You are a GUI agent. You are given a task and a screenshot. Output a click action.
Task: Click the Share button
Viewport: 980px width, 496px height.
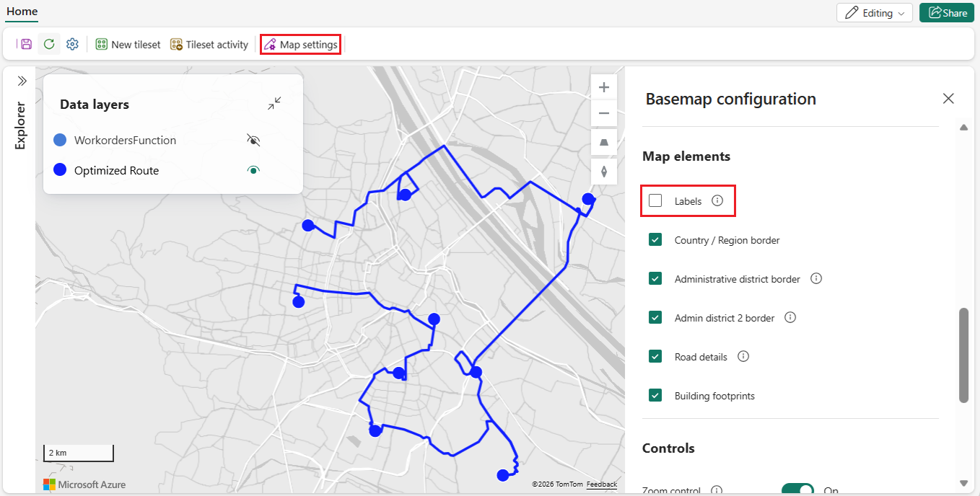(947, 13)
